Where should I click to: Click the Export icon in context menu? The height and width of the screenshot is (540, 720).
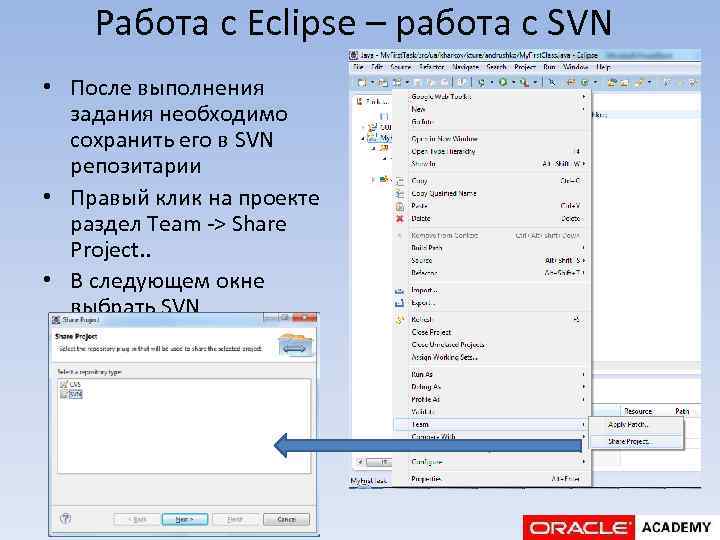400,303
